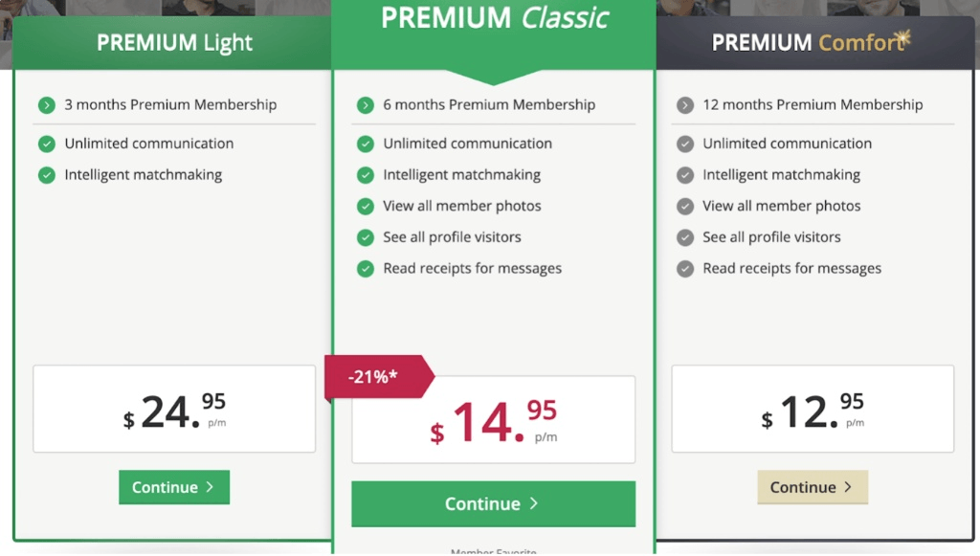
Task: Click the checkmark beside Read receipts for messages in Premium Comfort
Action: pos(684,269)
